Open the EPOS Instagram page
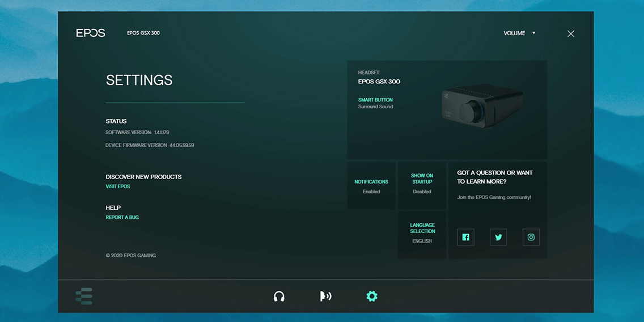644x322 pixels. [x=531, y=237]
